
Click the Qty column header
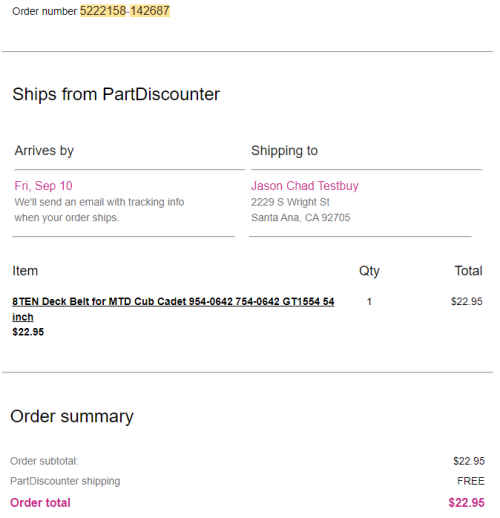pos(369,271)
